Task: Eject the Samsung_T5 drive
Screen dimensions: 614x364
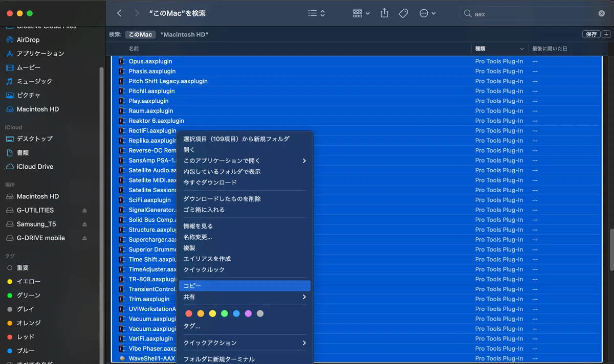Action: click(84, 224)
